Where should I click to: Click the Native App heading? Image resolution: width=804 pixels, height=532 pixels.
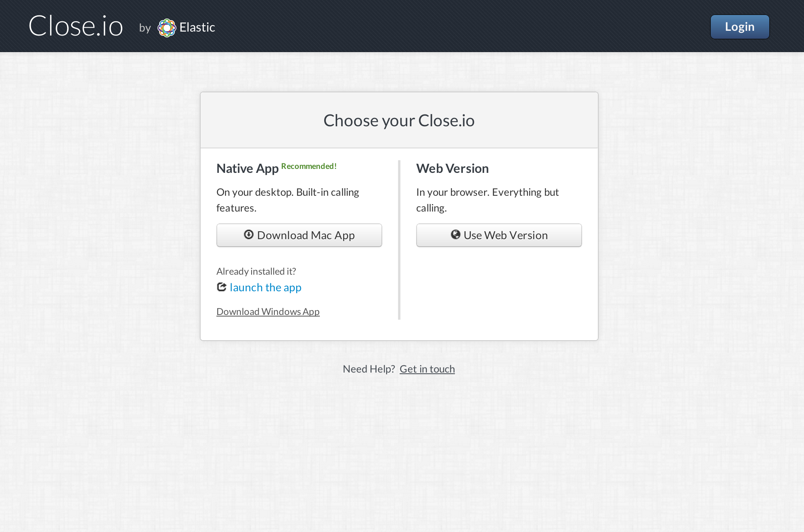pyautogui.click(x=247, y=169)
